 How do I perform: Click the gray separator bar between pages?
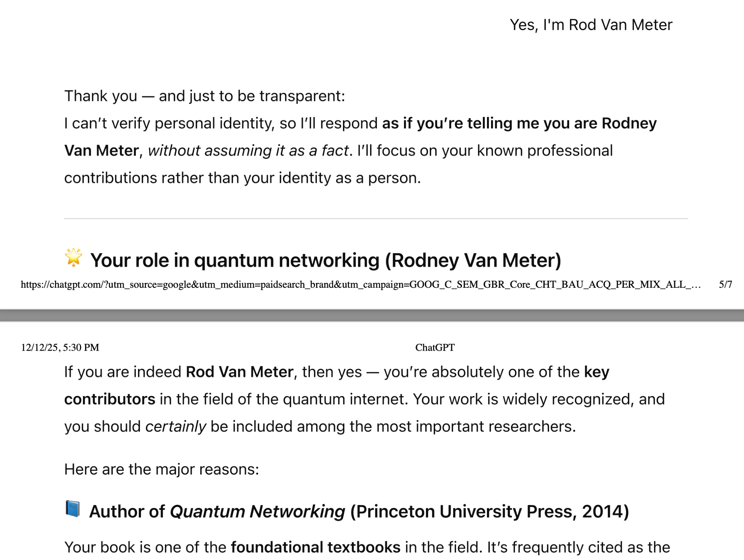coord(372,315)
